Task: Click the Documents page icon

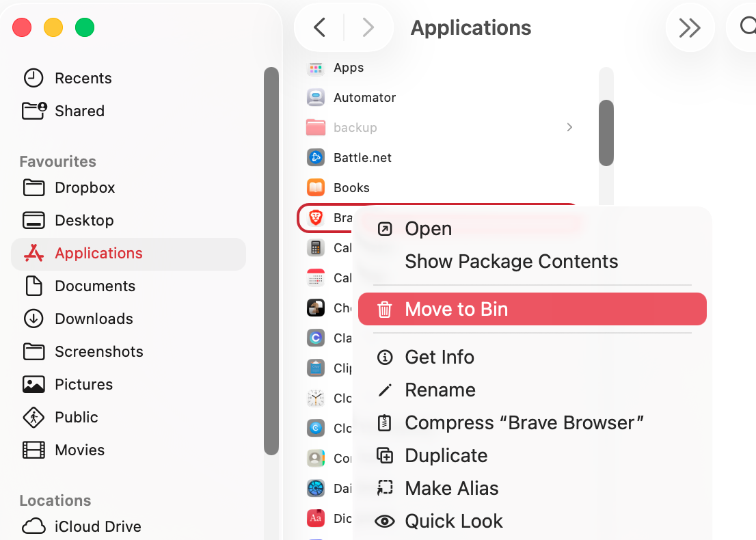Action: (33, 286)
